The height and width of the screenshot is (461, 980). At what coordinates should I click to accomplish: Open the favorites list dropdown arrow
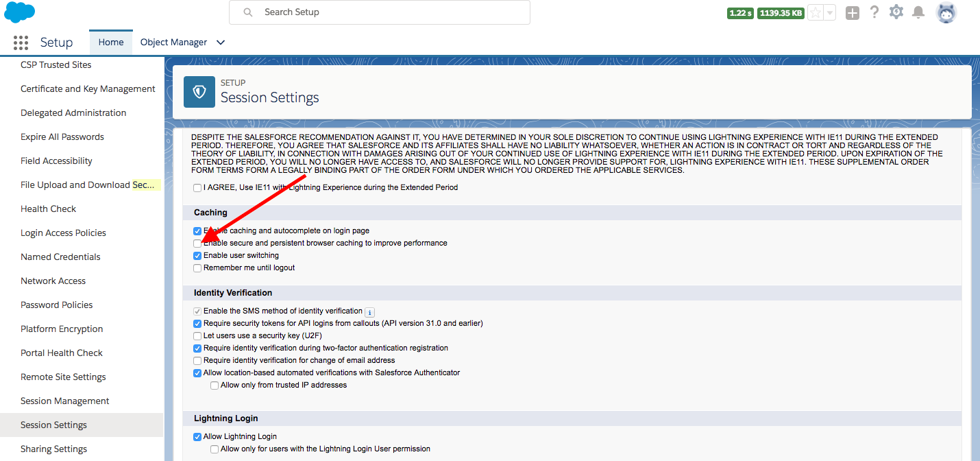[829, 12]
